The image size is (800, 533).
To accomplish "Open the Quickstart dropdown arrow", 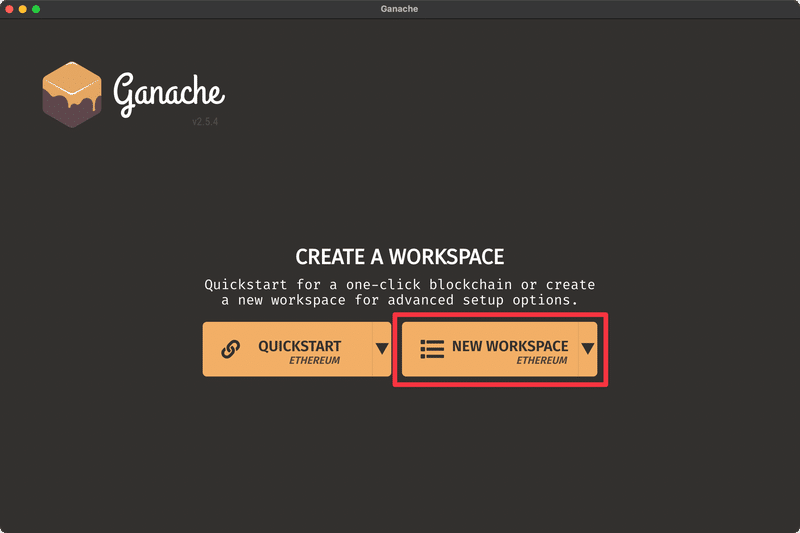I will click(382, 349).
